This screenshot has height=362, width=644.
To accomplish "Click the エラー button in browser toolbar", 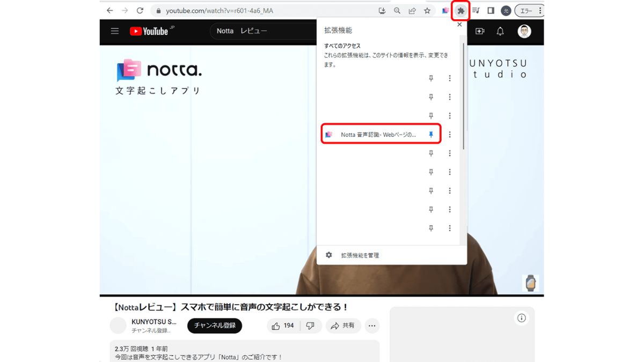I will pos(529,11).
